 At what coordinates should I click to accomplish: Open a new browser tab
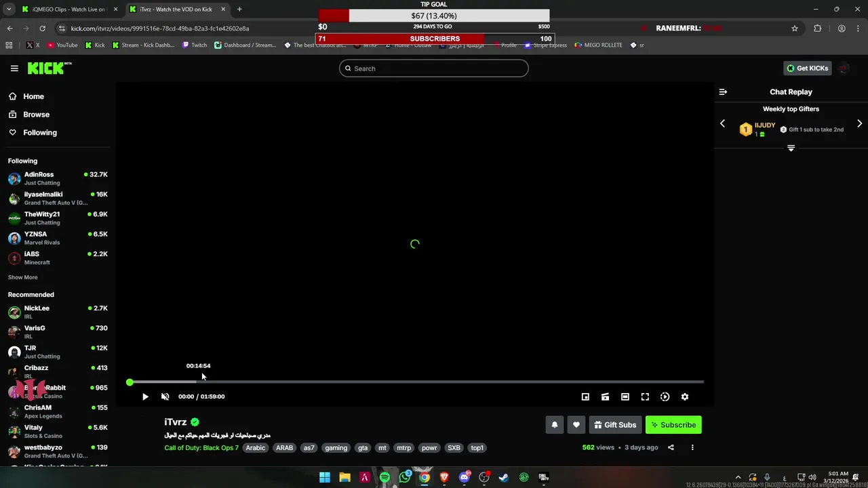(239, 9)
